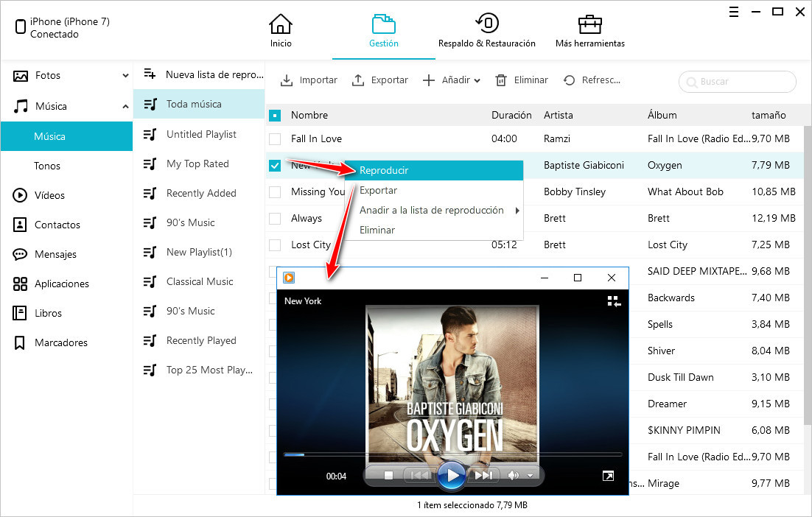Click the Refrescar button
Screen dimensions: 812x517
click(592, 80)
